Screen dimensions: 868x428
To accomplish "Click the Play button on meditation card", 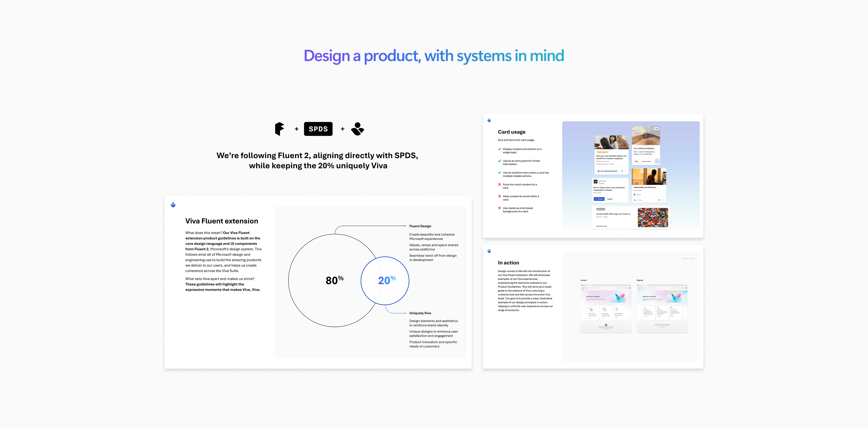I will [x=637, y=161].
